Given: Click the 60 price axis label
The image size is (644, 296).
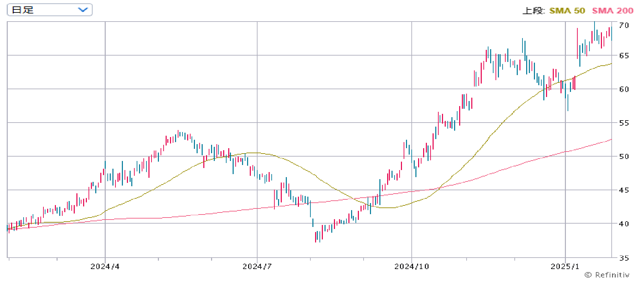Looking at the screenshot, I should click(624, 89).
